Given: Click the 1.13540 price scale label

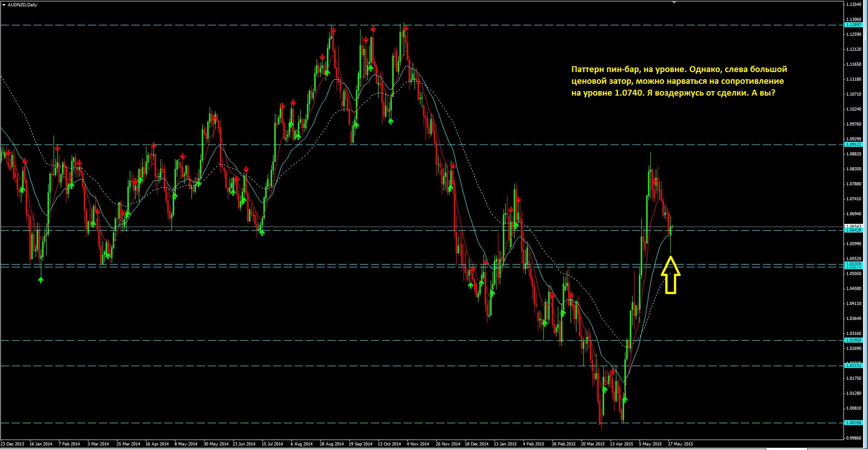Looking at the screenshot, I should click(x=854, y=5).
